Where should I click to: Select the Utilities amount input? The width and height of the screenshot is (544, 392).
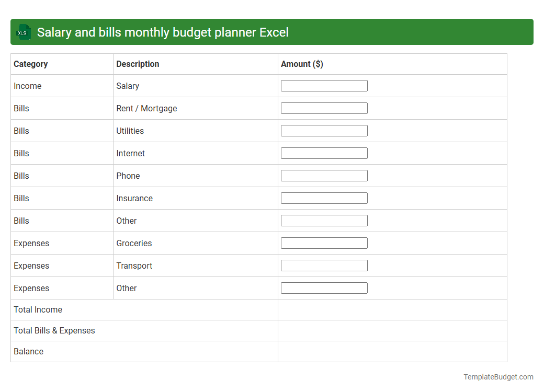[x=324, y=130]
